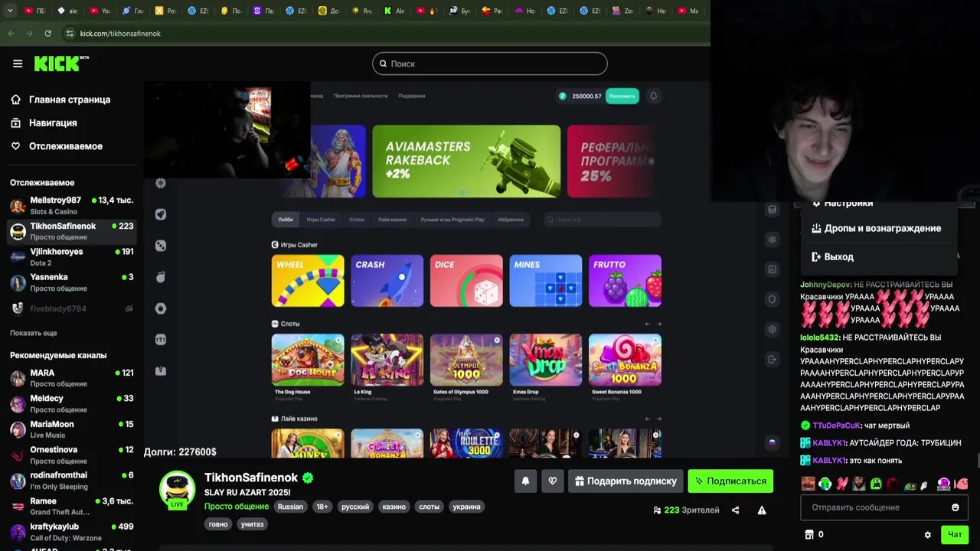Open The Dog House slot thumbnail
The image size is (980, 551).
point(308,360)
